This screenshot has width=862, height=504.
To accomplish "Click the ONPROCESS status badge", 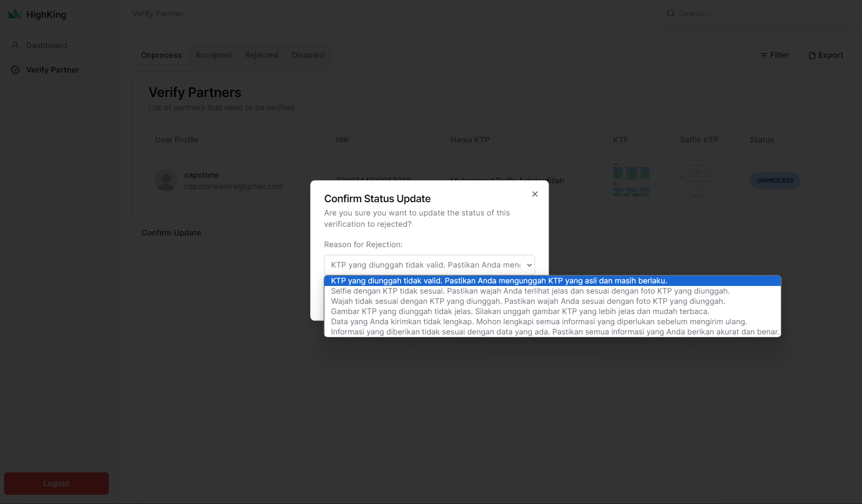I will (775, 181).
